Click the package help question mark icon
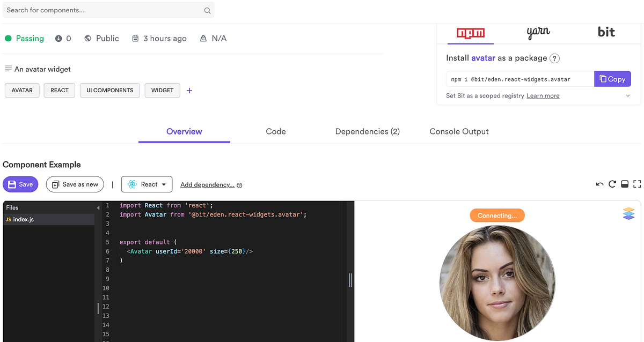This screenshot has height=342, width=644. click(x=554, y=58)
